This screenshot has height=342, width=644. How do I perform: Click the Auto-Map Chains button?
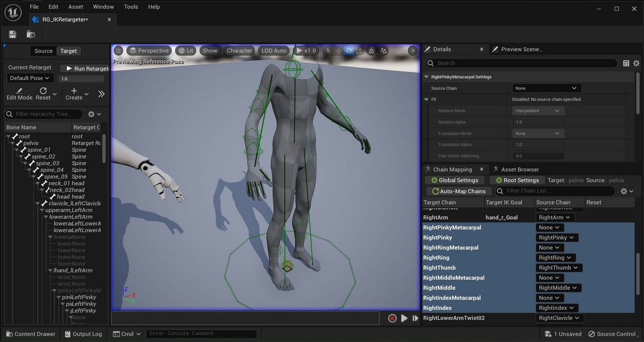459,191
